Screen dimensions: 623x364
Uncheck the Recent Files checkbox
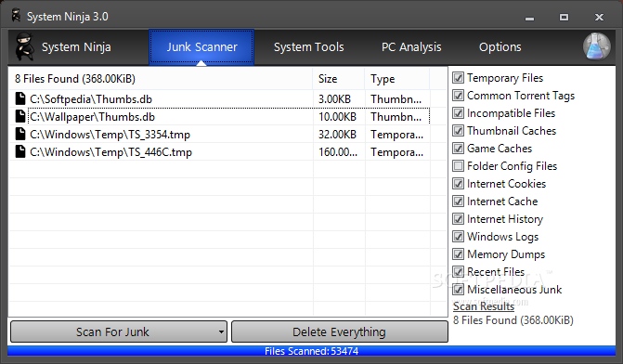[458, 272]
